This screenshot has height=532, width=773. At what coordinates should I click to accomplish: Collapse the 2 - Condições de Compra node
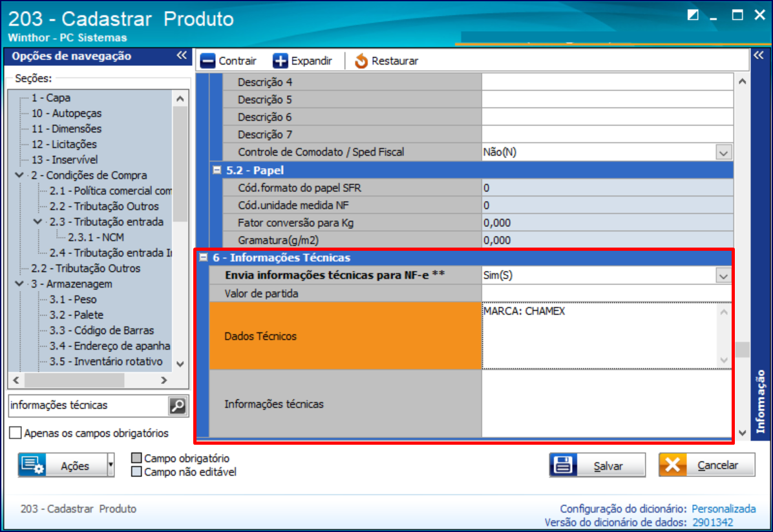tap(19, 175)
